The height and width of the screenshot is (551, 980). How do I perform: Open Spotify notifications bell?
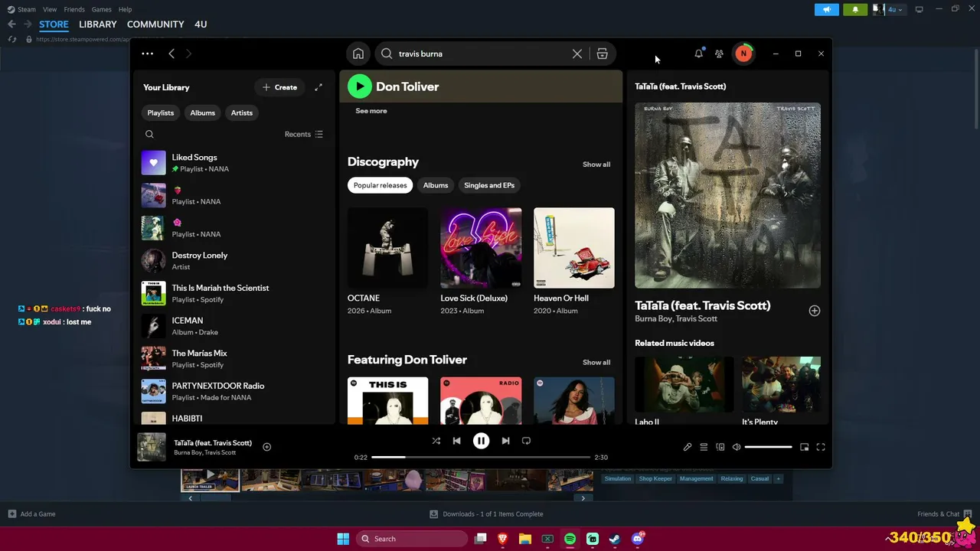tap(698, 54)
